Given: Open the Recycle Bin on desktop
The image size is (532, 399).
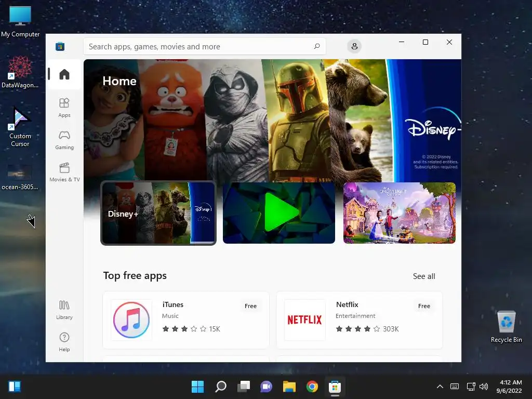Looking at the screenshot, I should coord(506,326).
